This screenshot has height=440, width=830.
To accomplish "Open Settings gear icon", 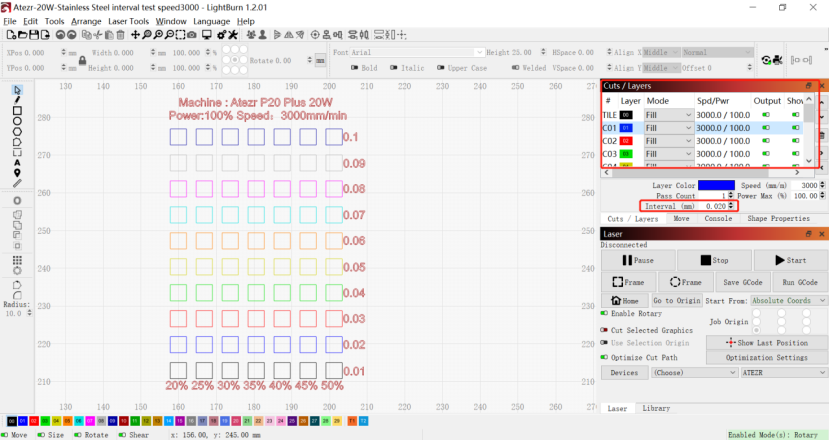I will tap(221, 35).
